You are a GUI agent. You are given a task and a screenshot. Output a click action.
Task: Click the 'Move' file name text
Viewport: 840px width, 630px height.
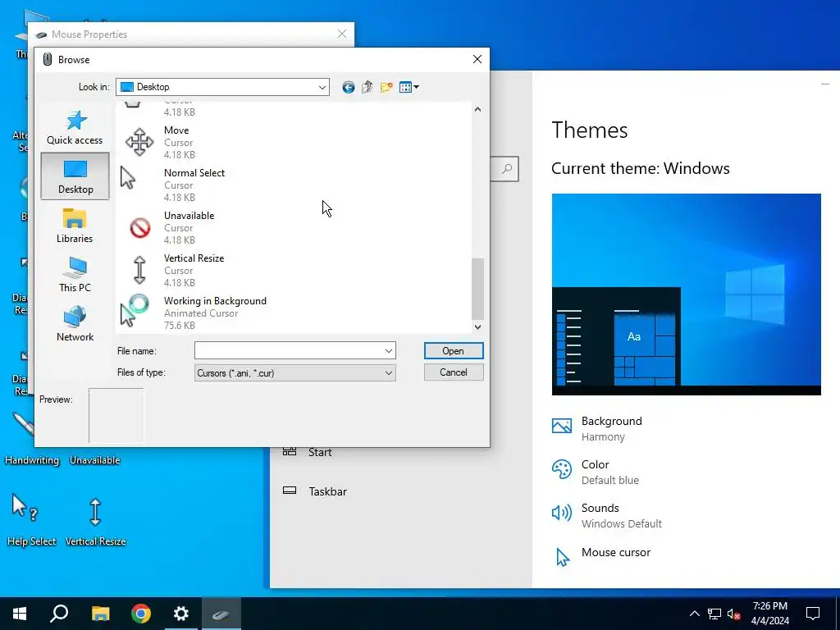[176, 130]
